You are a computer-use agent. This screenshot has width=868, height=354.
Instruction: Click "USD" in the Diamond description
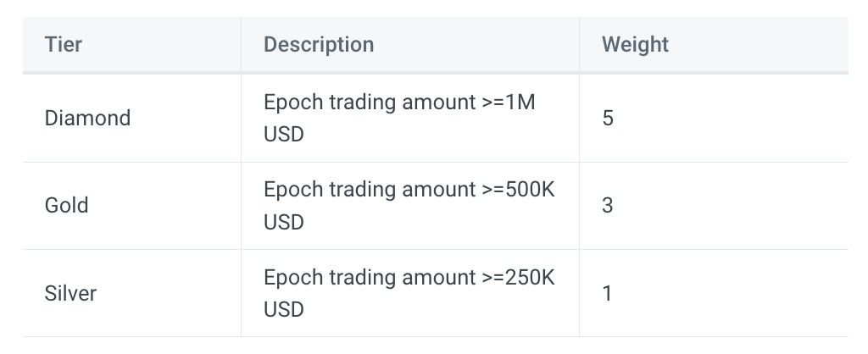283,135
